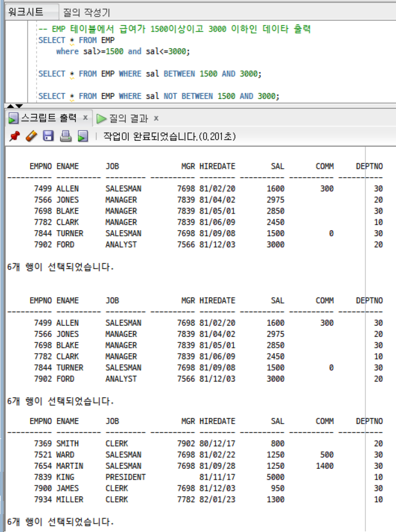
Task: Clear output with the eraser icon
Action: (x=31, y=136)
